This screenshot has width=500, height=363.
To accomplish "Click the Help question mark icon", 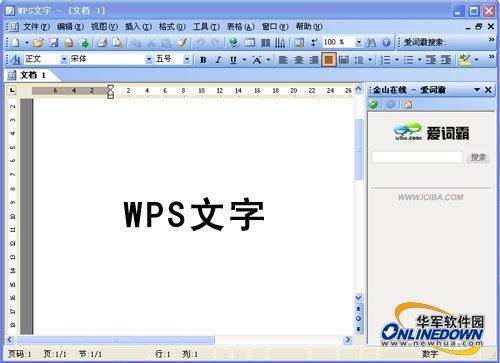I will coord(386,42).
